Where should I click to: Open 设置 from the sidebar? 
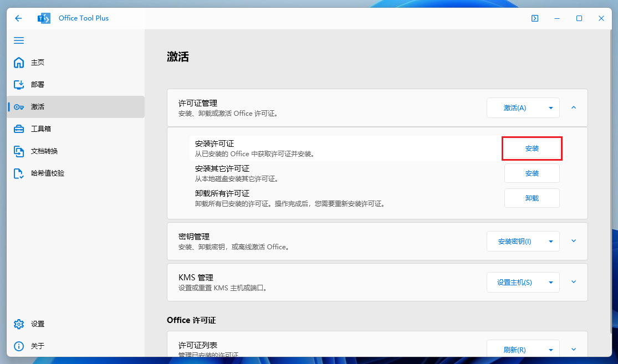point(76,324)
